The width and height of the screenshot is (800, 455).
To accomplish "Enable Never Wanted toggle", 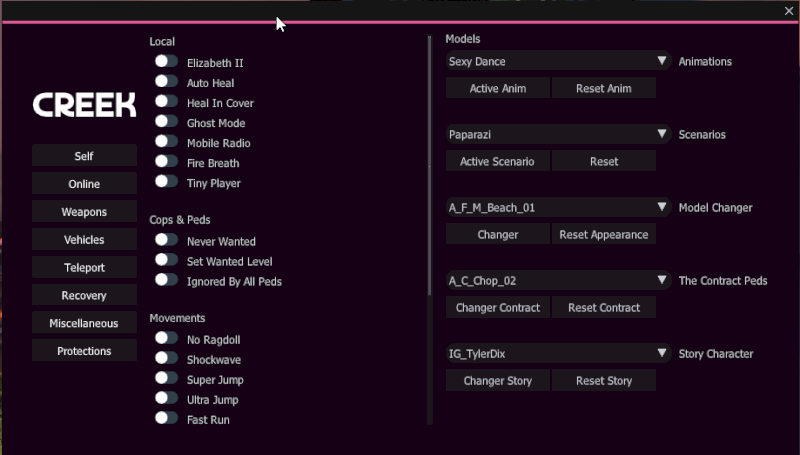I will pos(166,240).
